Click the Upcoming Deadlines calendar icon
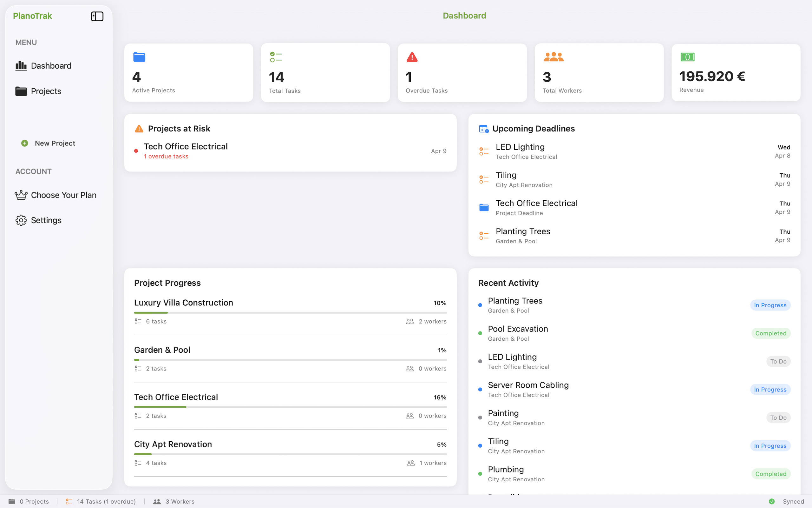Image resolution: width=812 pixels, height=508 pixels. 483,129
